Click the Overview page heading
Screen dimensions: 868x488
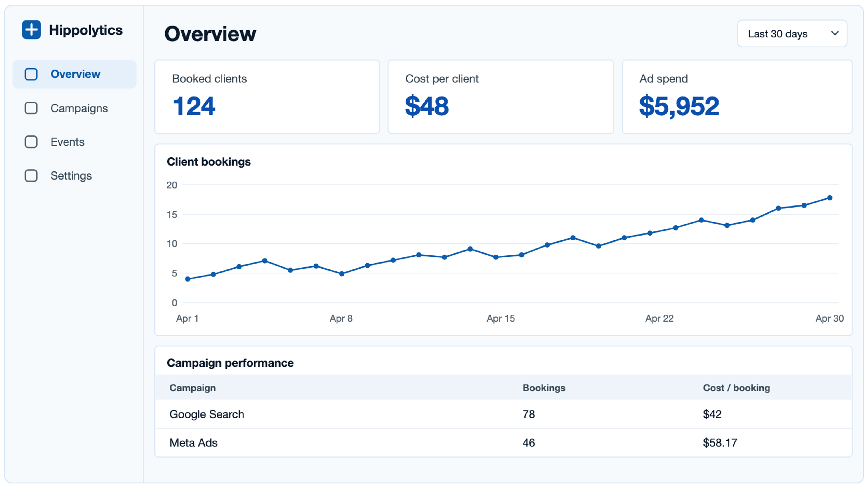[x=210, y=34]
